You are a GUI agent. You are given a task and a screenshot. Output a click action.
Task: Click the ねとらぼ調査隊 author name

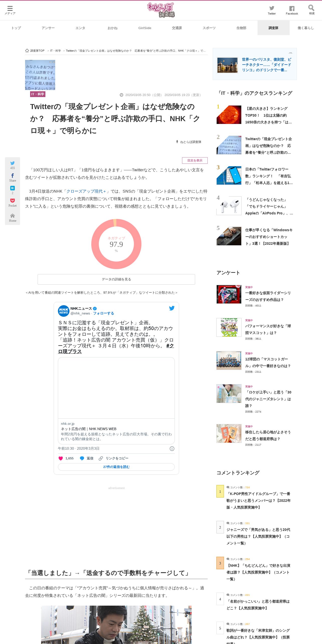(x=191, y=142)
